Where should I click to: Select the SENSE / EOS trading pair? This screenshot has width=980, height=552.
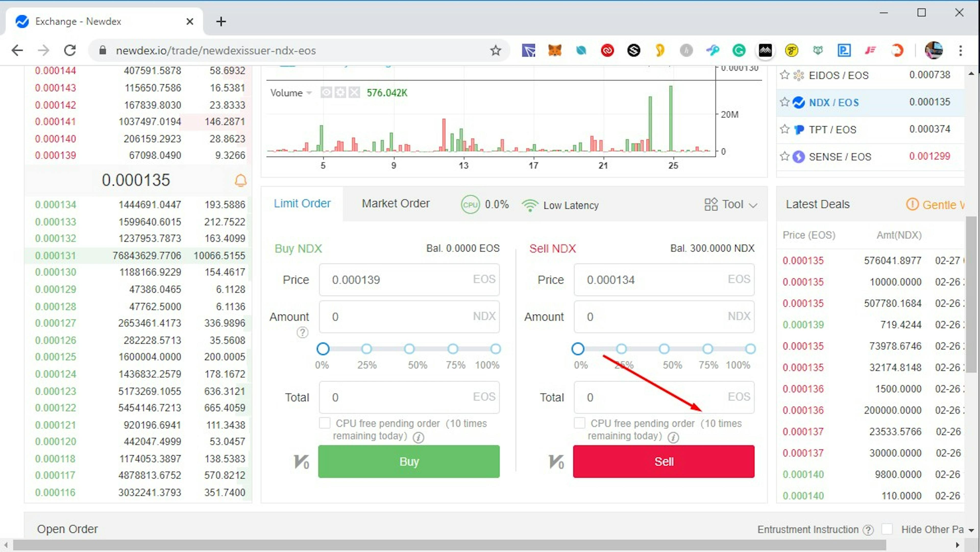click(871, 157)
